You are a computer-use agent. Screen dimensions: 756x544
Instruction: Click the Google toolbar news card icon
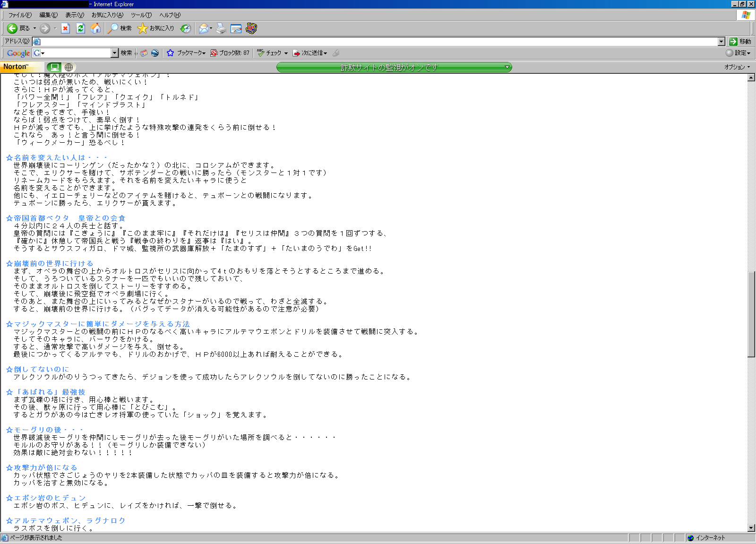point(144,53)
